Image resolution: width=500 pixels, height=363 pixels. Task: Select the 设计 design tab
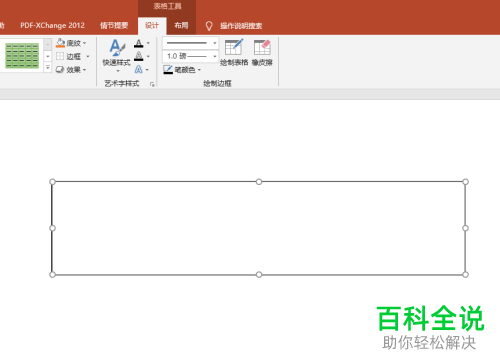[x=152, y=25]
